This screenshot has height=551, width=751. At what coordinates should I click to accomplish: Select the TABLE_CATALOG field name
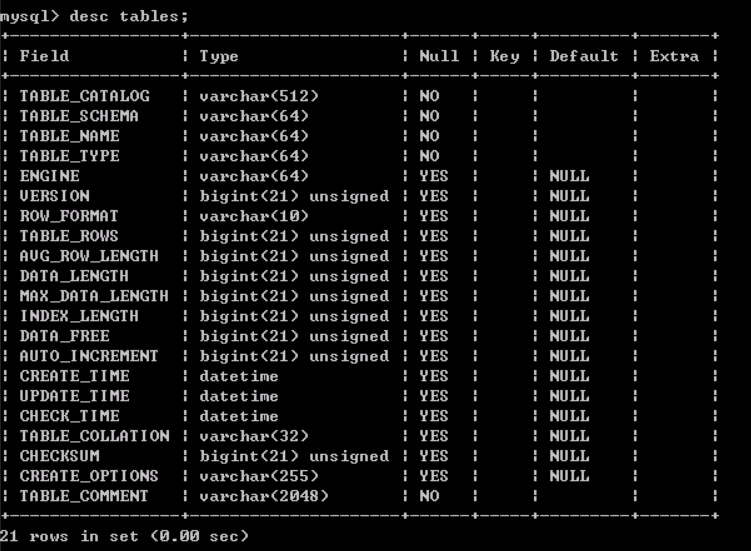(84, 97)
